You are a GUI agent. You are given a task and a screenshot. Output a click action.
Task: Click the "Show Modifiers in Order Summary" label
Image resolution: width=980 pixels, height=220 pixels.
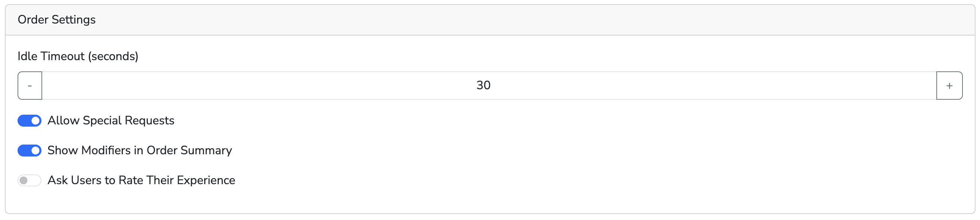(x=140, y=151)
